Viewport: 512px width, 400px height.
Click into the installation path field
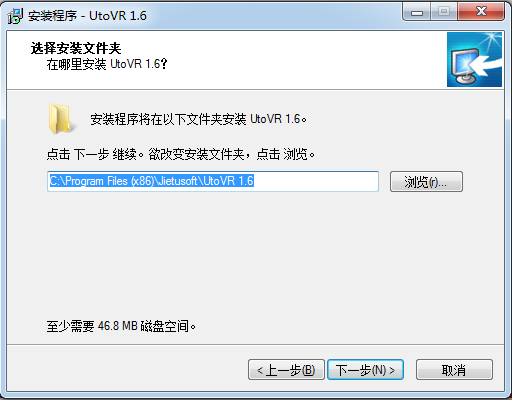point(213,181)
